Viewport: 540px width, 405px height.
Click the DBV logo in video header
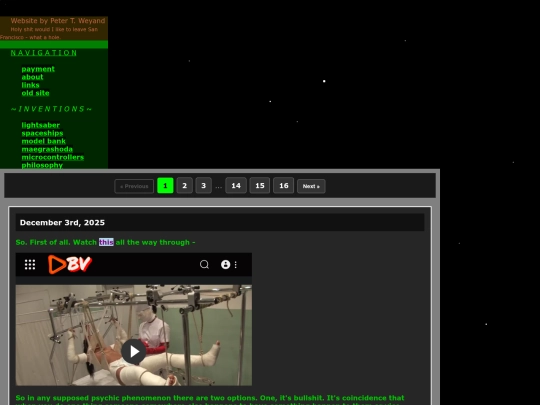(x=70, y=264)
